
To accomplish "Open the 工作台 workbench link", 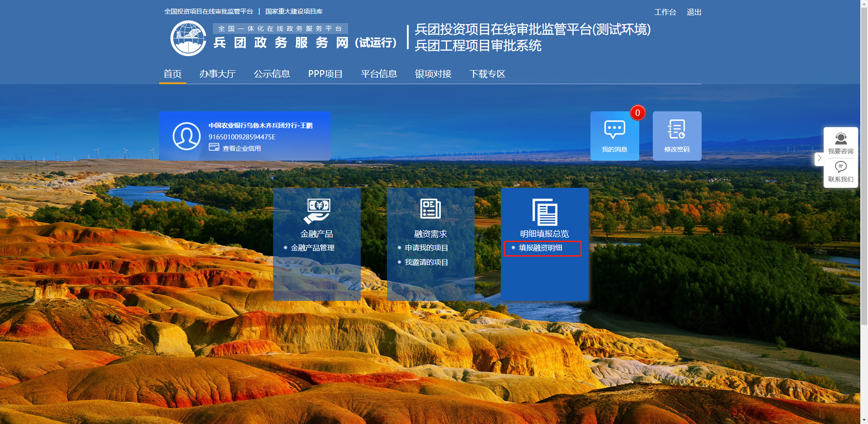I will (665, 12).
